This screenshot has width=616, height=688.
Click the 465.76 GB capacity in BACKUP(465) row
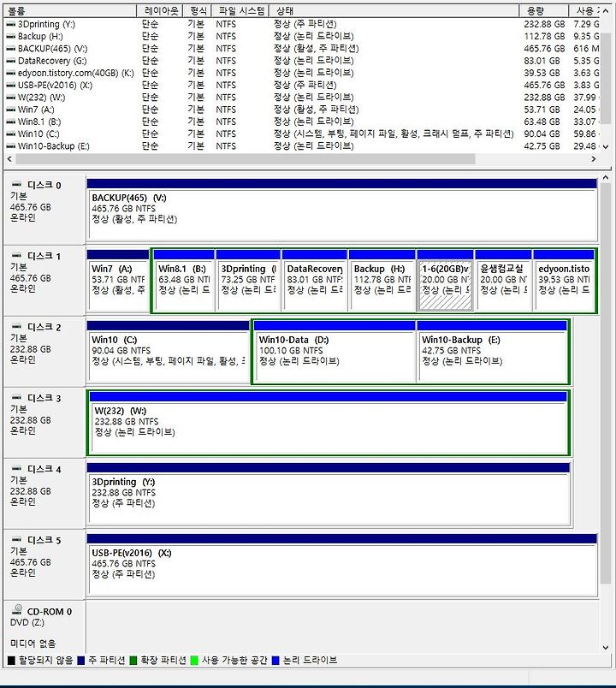(544, 49)
